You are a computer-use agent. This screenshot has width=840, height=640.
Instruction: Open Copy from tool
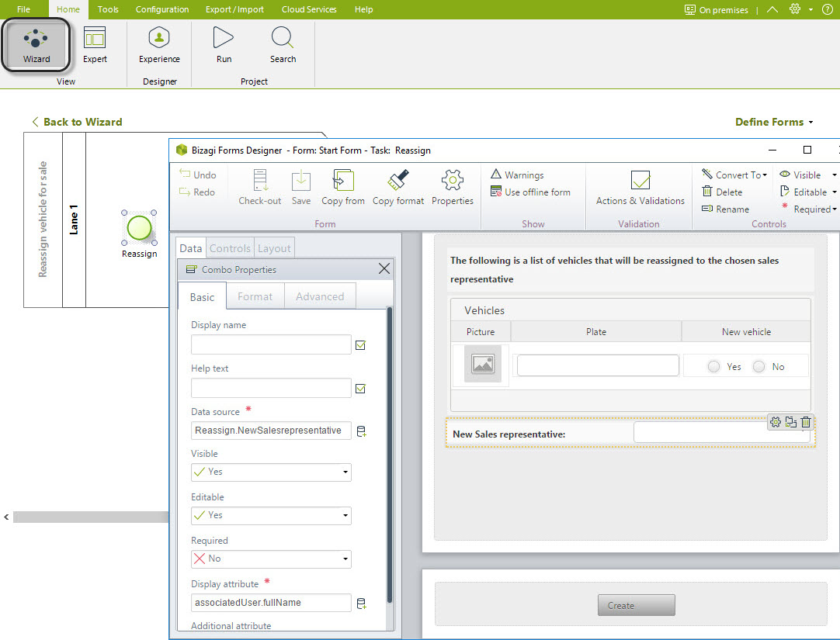(343, 187)
